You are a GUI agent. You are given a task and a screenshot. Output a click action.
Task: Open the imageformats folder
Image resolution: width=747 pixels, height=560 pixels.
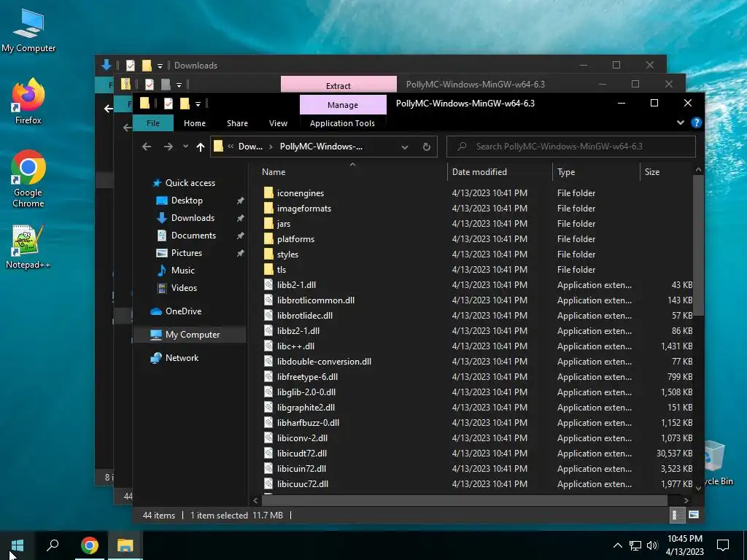(x=304, y=208)
